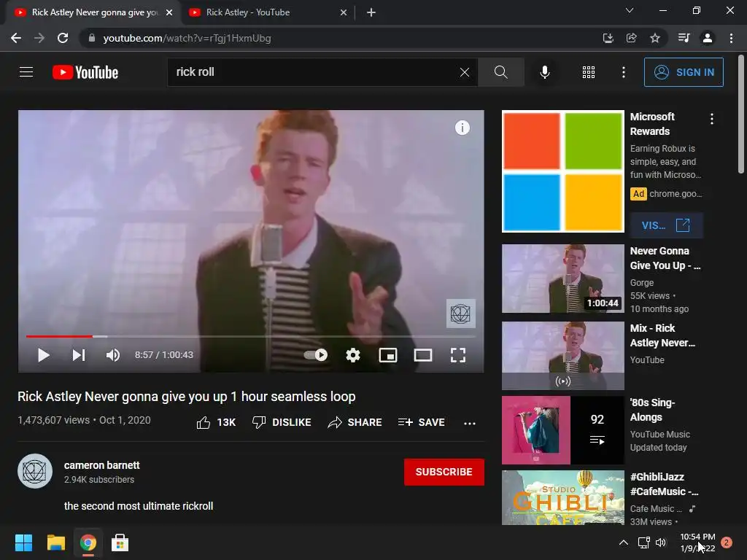
Task: Open Microsoft Store from taskbar
Action: click(x=120, y=542)
